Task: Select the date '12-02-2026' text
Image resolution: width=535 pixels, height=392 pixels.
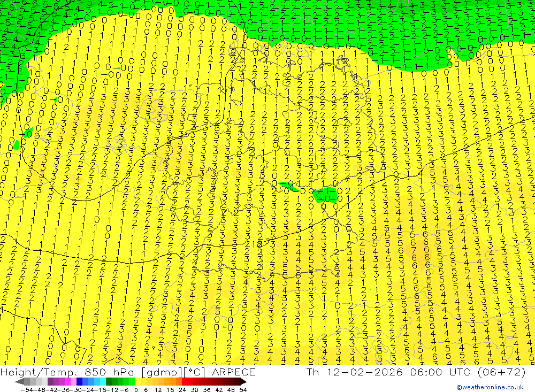Action: point(364,372)
